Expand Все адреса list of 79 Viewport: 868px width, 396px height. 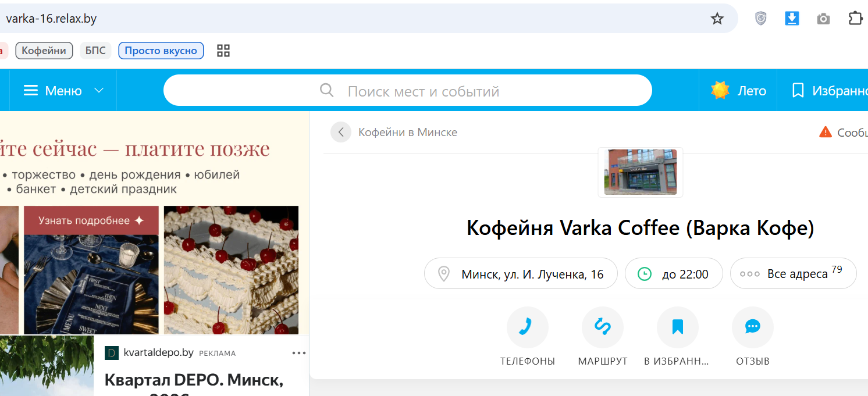point(794,273)
